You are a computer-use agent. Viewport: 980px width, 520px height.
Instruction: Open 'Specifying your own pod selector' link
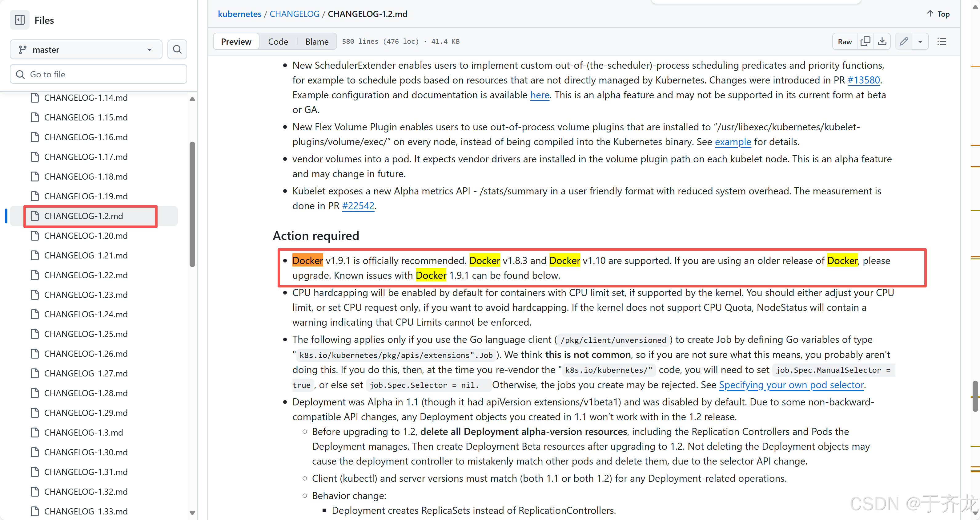[x=791, y=385]
